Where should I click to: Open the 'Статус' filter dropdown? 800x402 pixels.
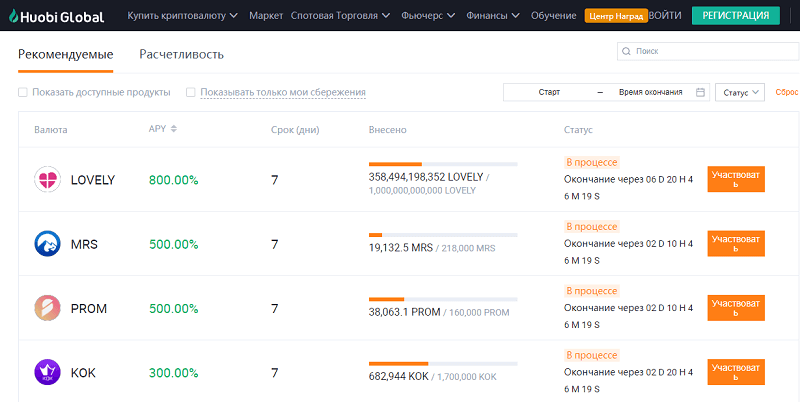click(x=740, y=92)
